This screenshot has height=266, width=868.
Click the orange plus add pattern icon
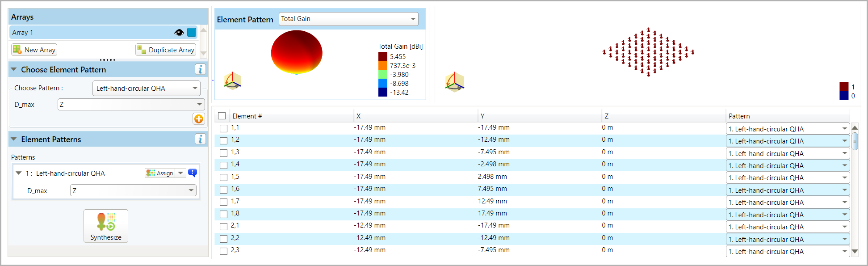(x=198, y=119)
